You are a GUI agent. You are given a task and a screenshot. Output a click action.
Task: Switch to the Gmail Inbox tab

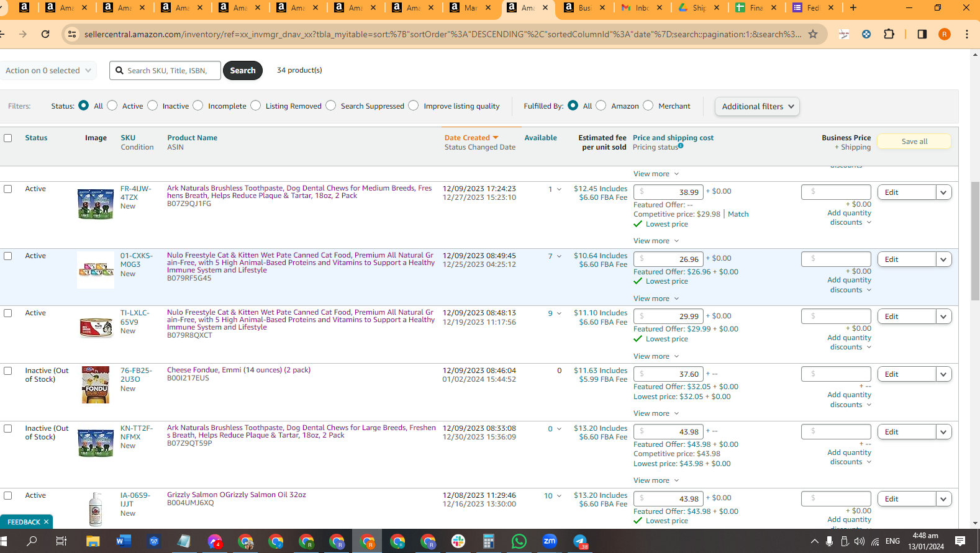642,7
